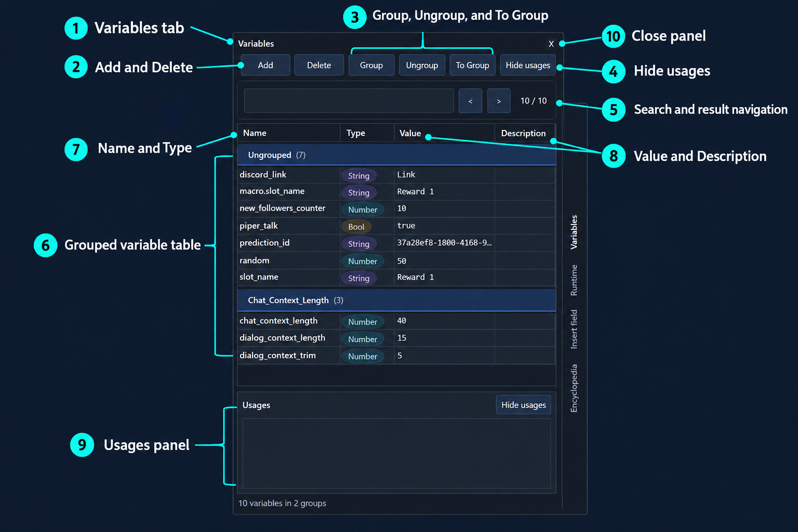Click the Number type badge of random

tap(363, 261)
